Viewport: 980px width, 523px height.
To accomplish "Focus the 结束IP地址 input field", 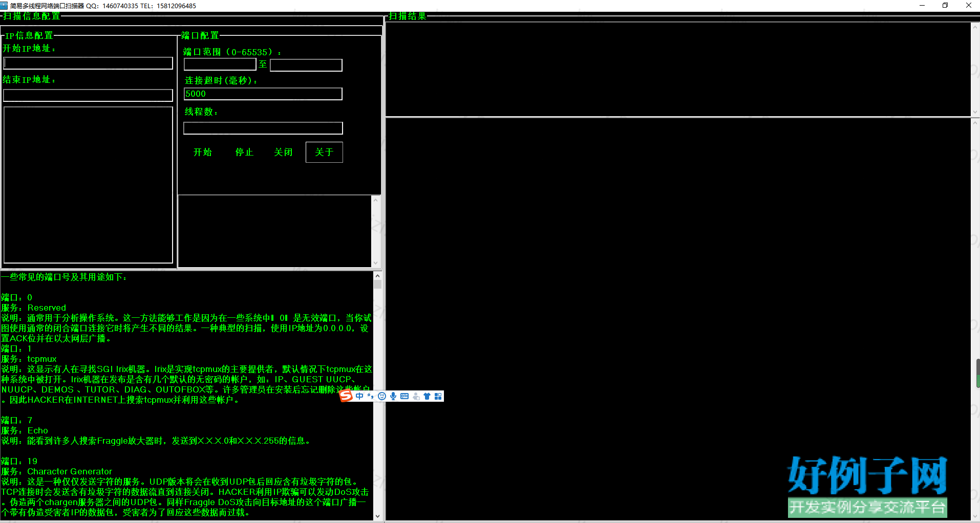I will (x=88, y=95).
